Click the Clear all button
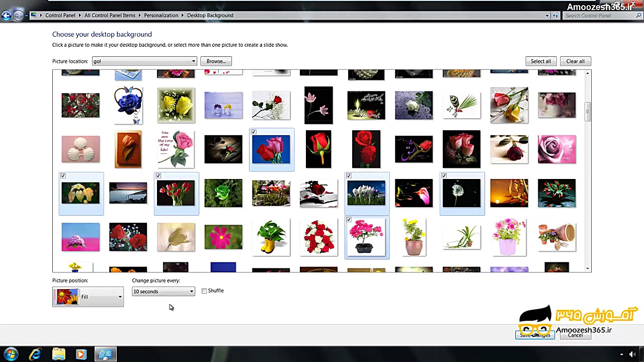Screen dimensions: 644x362 point(576,61)
